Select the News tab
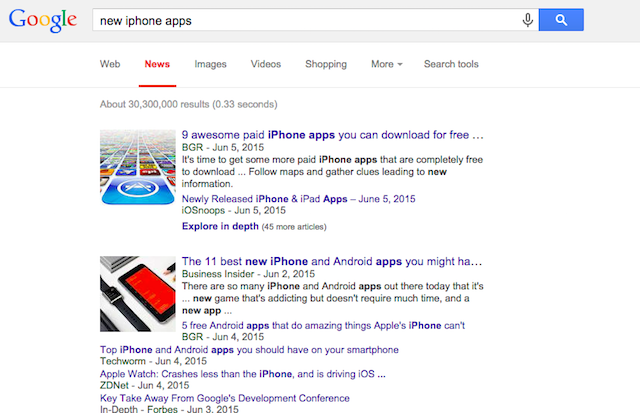 157,64
